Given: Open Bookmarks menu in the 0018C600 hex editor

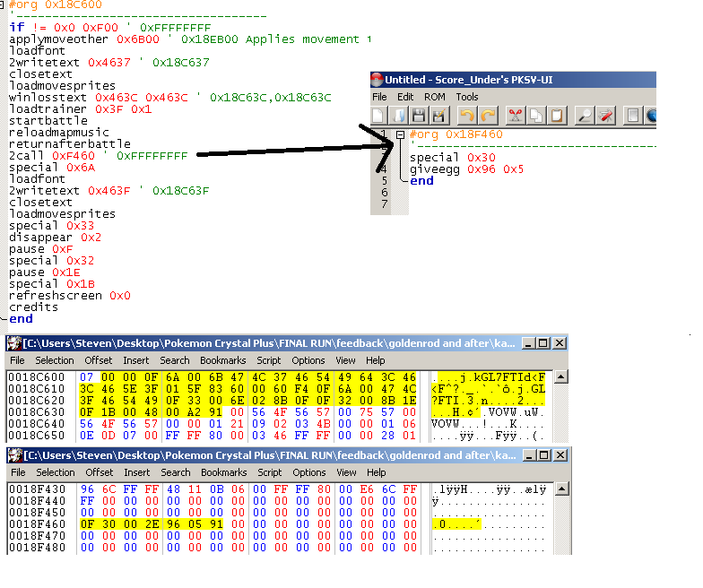Looking at the screenshot, I should 222,360.
